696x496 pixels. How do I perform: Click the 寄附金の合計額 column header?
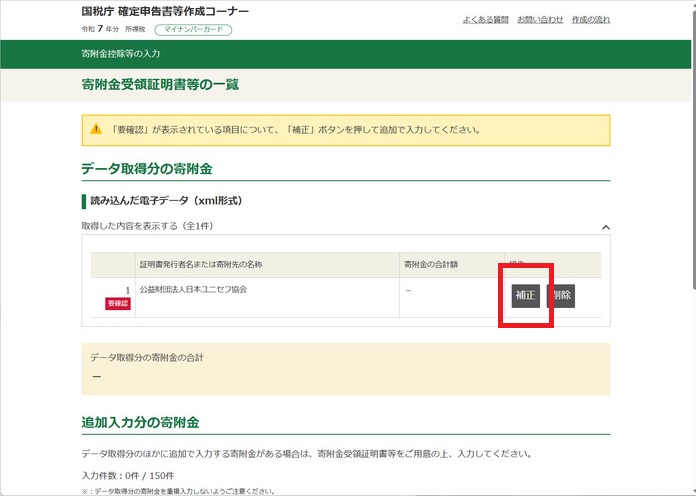point(431,265)
